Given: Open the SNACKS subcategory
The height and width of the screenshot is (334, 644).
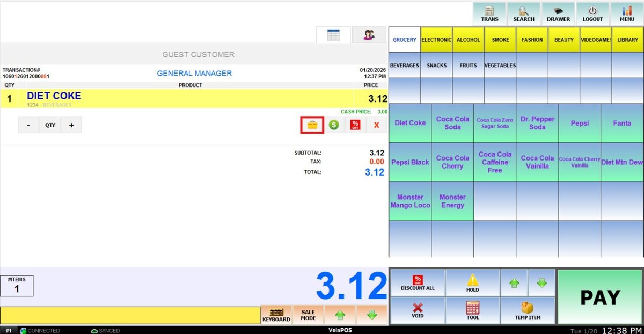Looking at the screenshot, I should pos(436,65).
